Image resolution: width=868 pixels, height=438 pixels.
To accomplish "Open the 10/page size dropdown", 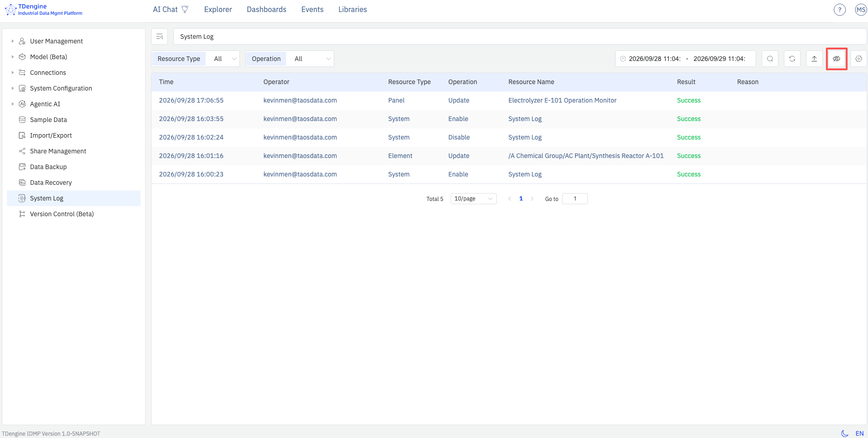I will 474,199.
